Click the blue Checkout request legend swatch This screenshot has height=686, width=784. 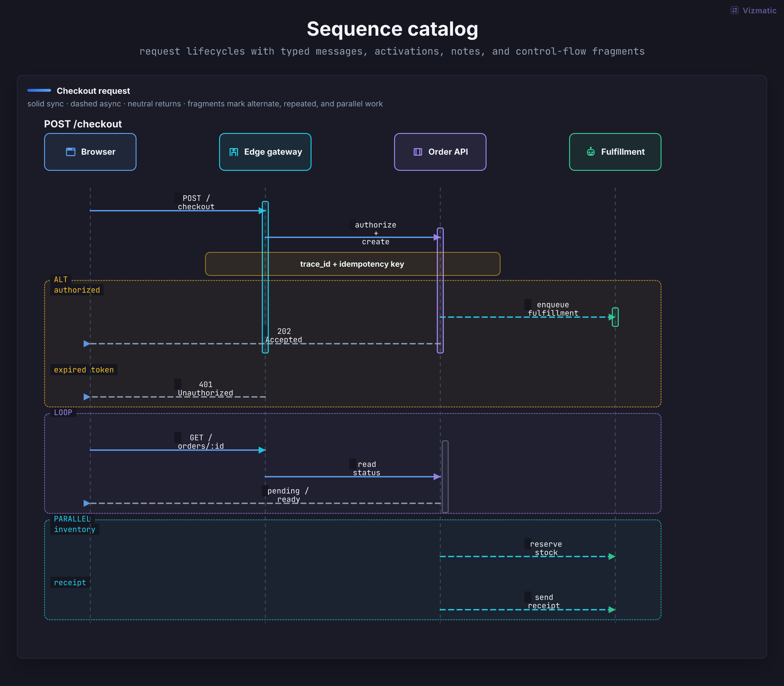click(39, 90)
